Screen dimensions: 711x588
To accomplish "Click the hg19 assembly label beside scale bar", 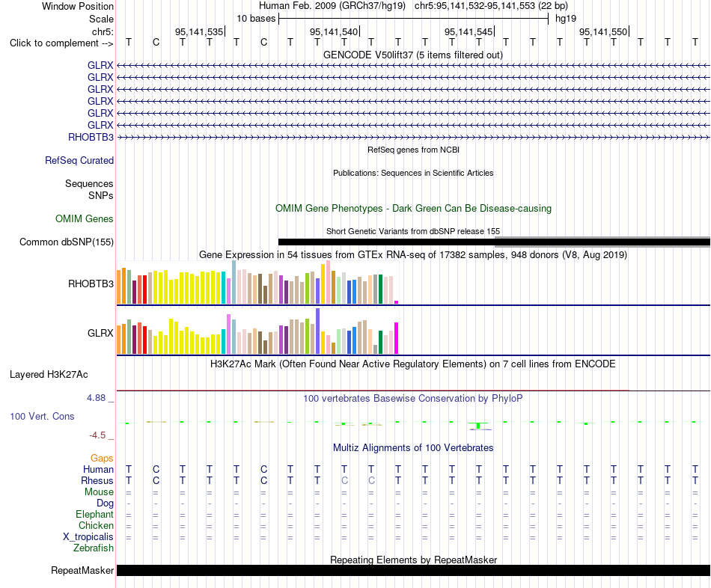I will point(566,19).
